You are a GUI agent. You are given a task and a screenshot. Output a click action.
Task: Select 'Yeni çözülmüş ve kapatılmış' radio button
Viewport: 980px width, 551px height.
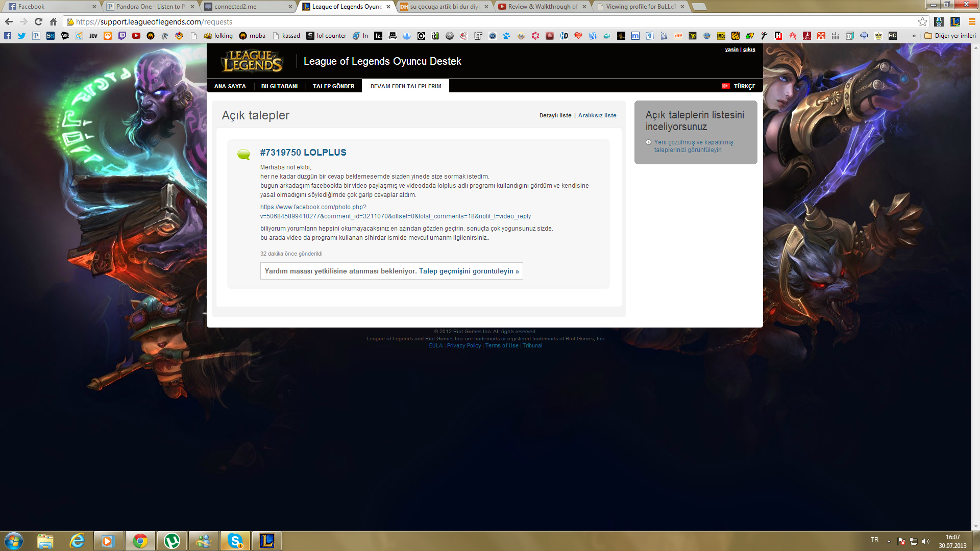(x=647, y=141)
